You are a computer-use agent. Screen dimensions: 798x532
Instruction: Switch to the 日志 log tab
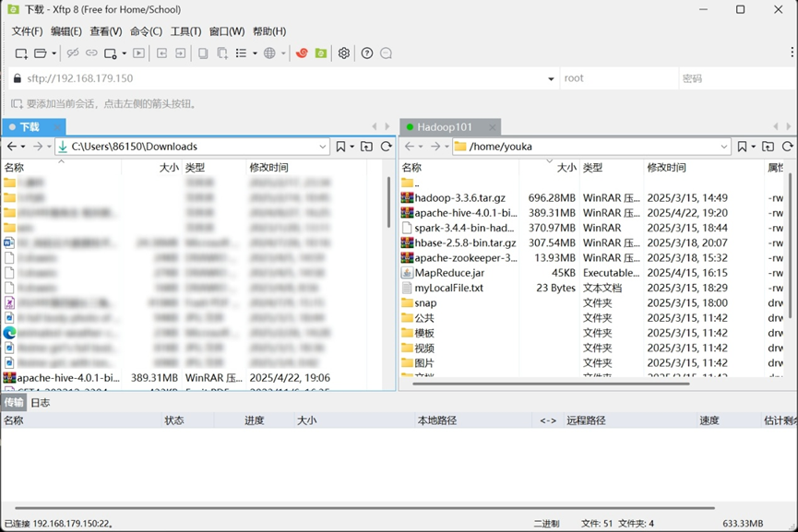click(41, 403)
